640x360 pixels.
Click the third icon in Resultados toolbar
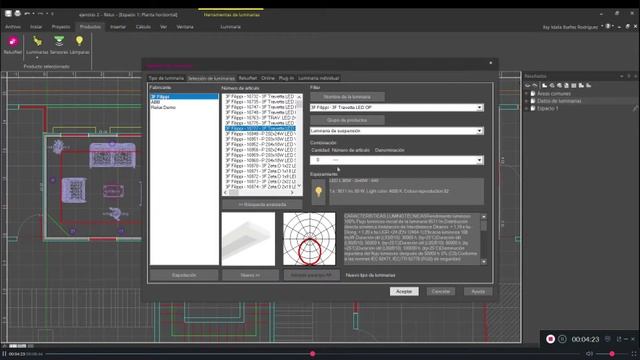pos(544,85)
